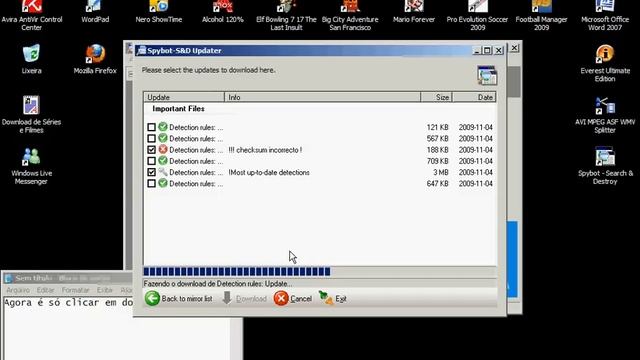
Task: Cancel the current update download
Action: [293, 298]
